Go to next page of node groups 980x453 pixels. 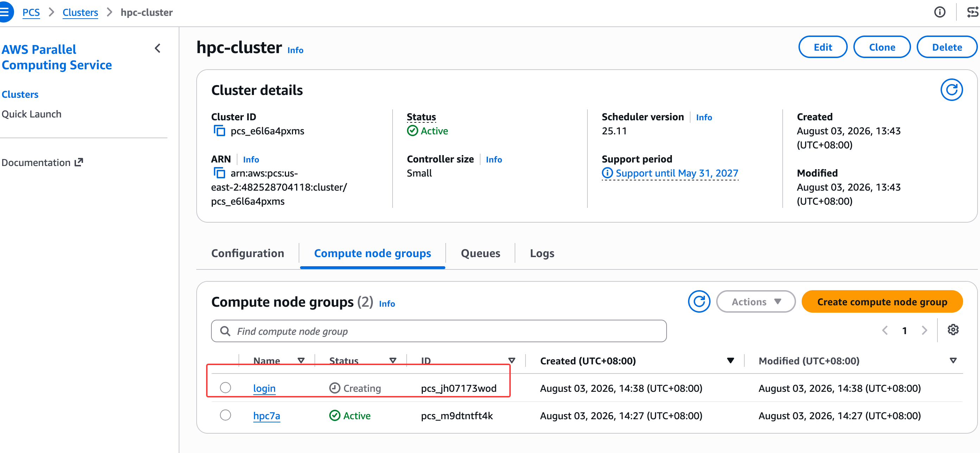924,330
